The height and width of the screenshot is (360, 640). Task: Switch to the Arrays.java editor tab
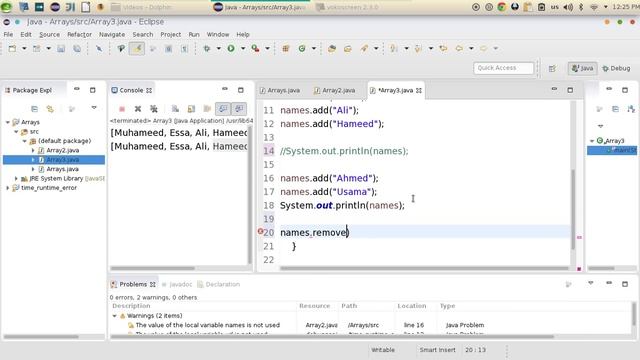tap(280, 91)
